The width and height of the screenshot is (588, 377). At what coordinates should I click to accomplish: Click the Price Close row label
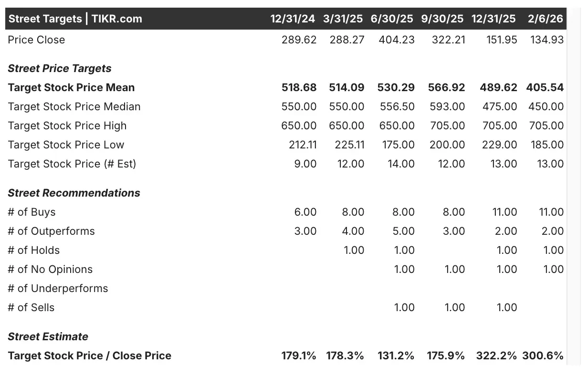pos(36,40)
